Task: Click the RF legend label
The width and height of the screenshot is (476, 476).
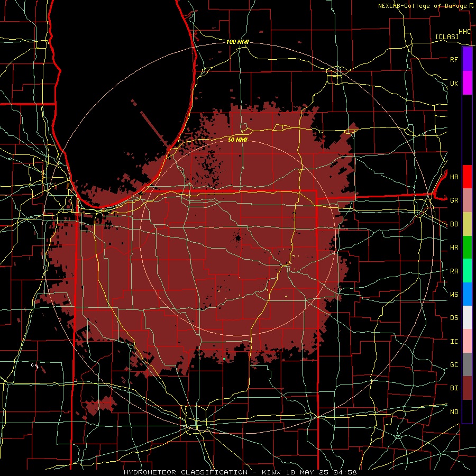Action: [x=454, y=59]
